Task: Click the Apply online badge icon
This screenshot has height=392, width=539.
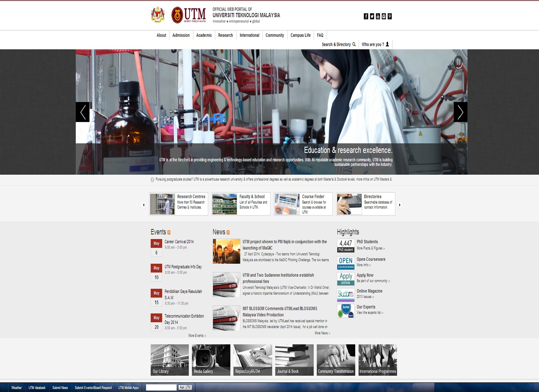Action: [x=346, y=279]
